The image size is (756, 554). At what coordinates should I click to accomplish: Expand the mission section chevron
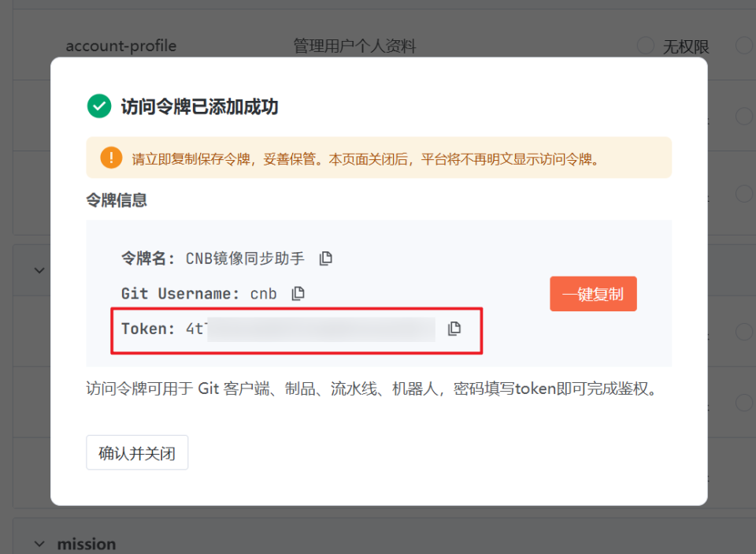click(x=39, y=544)
